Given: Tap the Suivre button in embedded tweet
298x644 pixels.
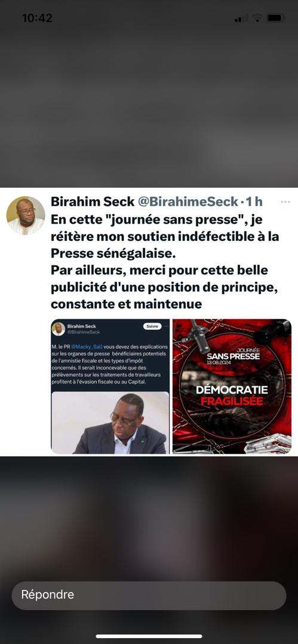Looking at the screenshot, I should (152, 327).
